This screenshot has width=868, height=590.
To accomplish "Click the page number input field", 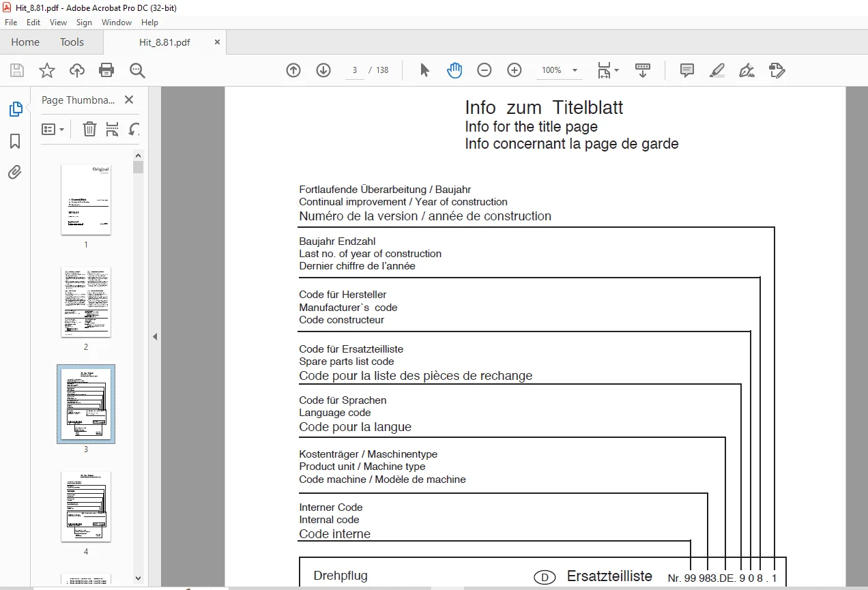I will pos(355,70).
